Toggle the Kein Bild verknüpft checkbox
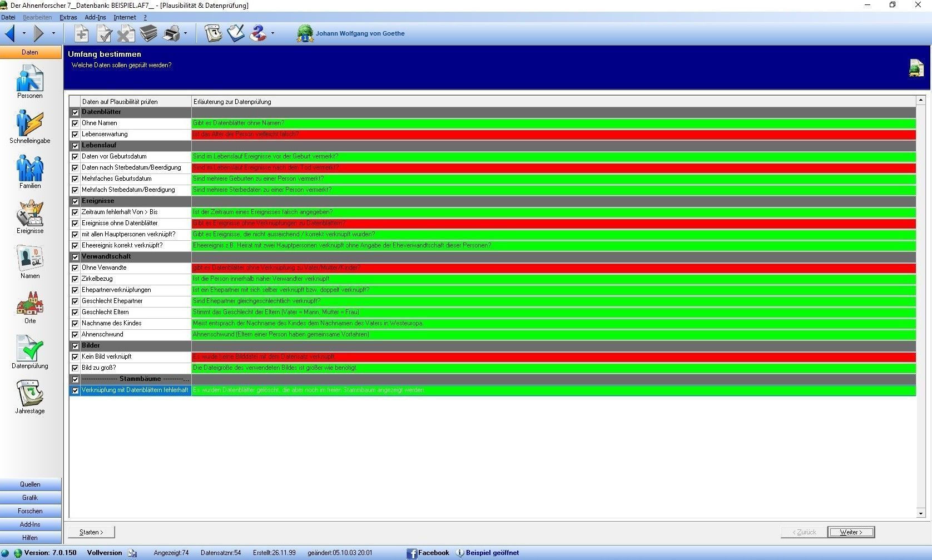932x560 pixels. click(75, 357)
